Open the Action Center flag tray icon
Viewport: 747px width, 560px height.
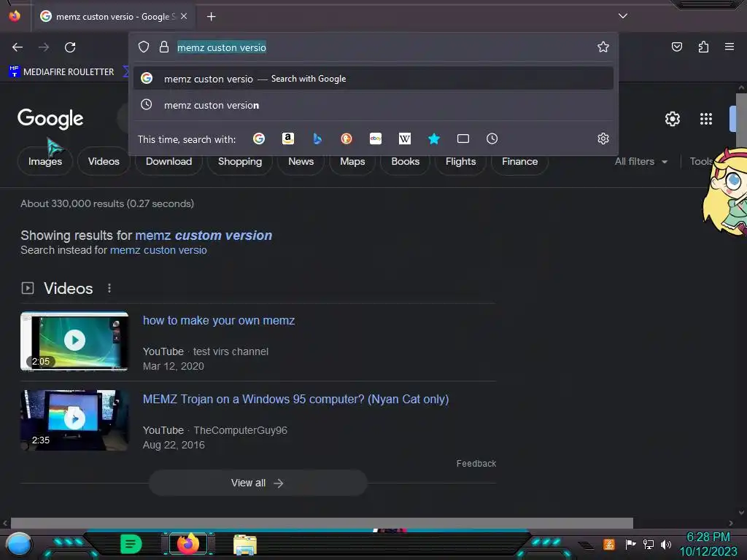(x=630, y=544)
